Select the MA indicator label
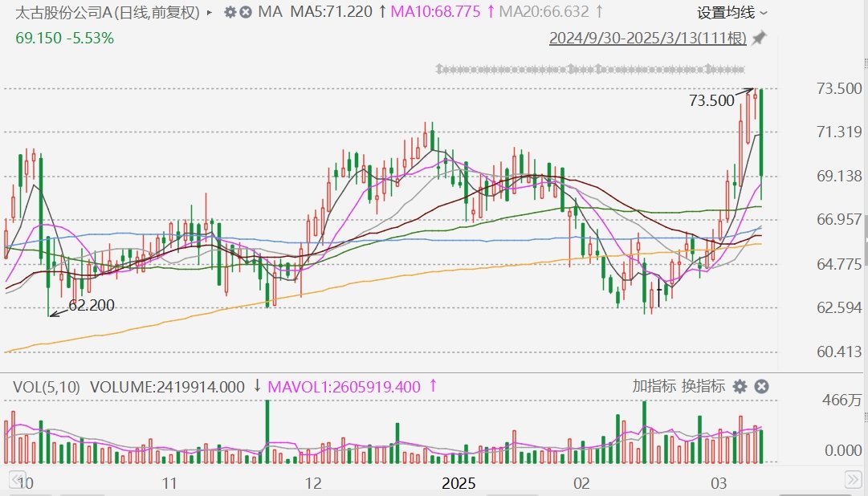Image resolution: width=868 pixels, height=496 pixels. (270, 11)
